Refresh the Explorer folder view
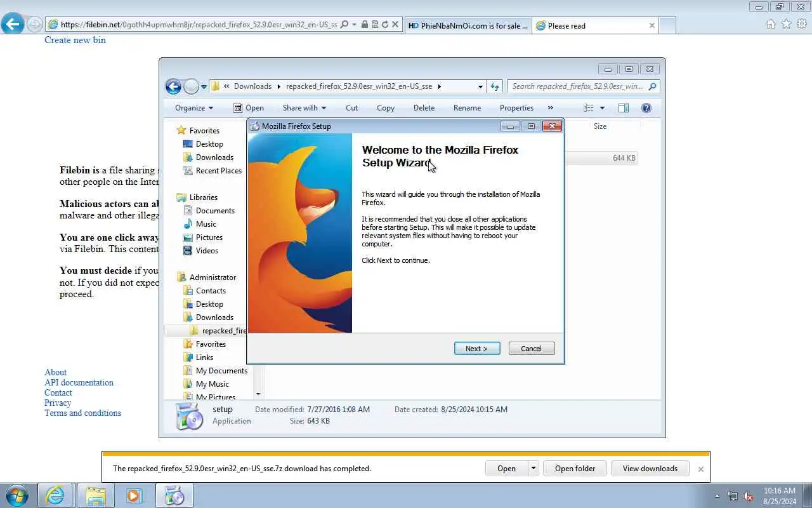The image size is (812, 508). [x=495, y=86]
